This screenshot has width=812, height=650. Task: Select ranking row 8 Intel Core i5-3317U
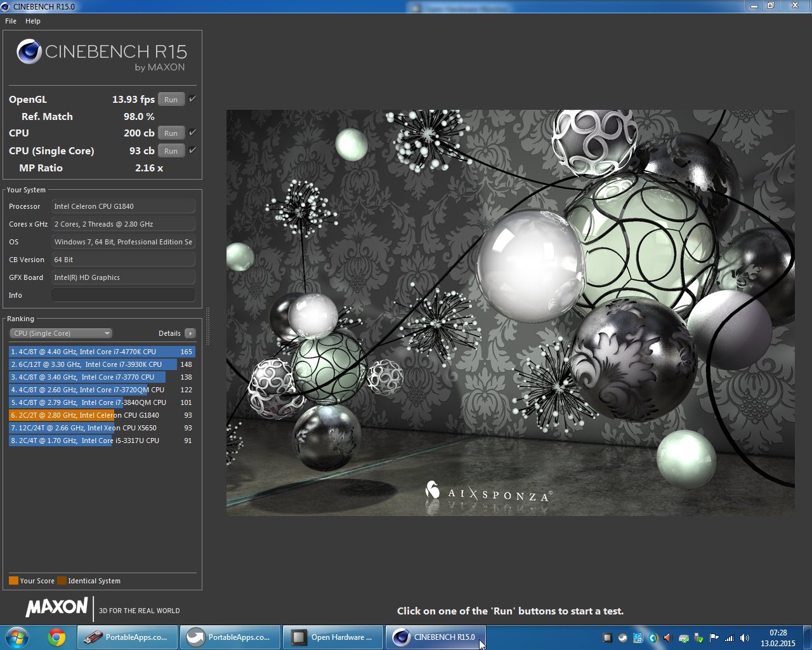pos(101,441)
